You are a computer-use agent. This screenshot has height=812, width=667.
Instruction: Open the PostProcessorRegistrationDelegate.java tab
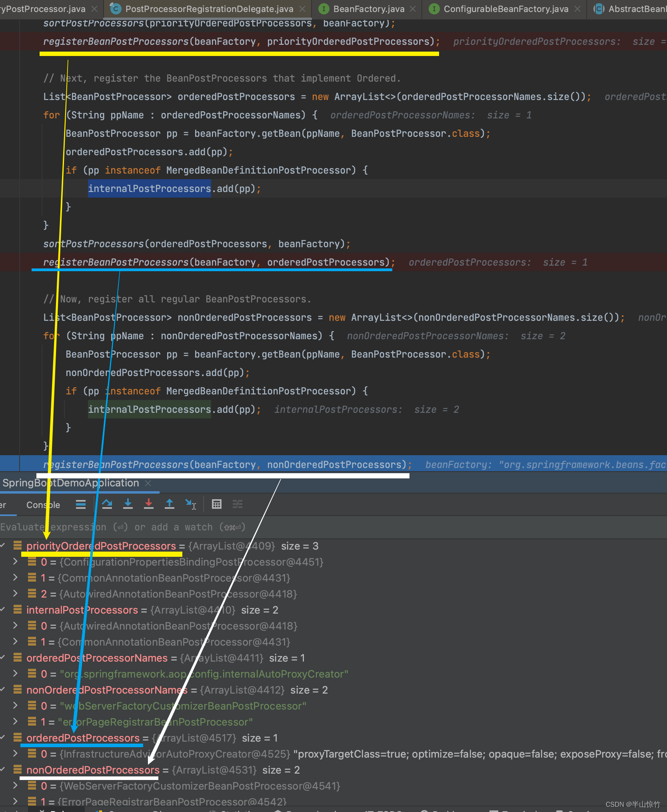coord(208,9)
